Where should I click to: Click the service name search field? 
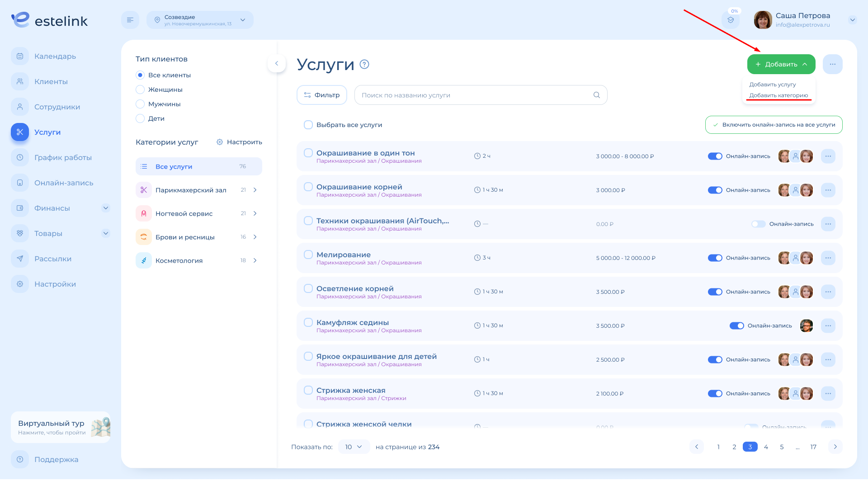point(475,95)
